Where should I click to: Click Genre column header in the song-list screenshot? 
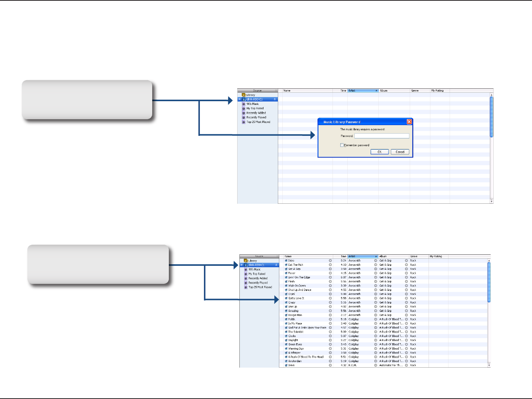(x=419, y=256)
